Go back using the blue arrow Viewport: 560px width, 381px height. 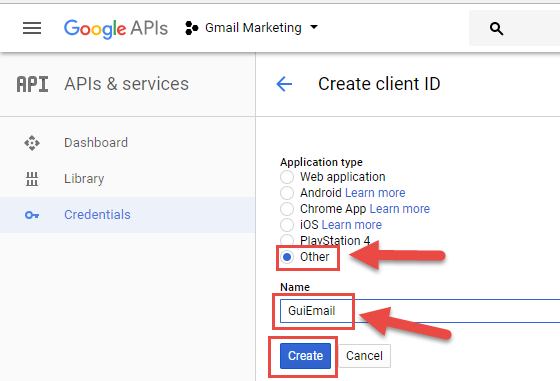click(x=284, y=84)
